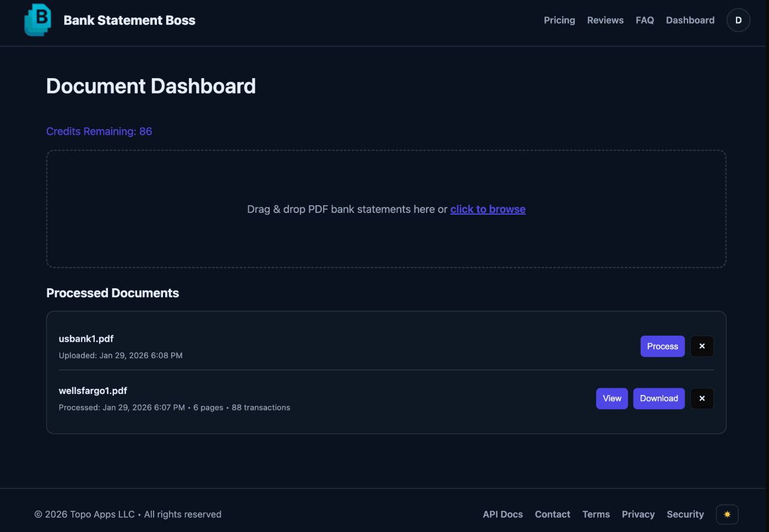Viewport: 769px width, 532px height.
Task: Go to the Dashboard tab
Action: [690, 20]
